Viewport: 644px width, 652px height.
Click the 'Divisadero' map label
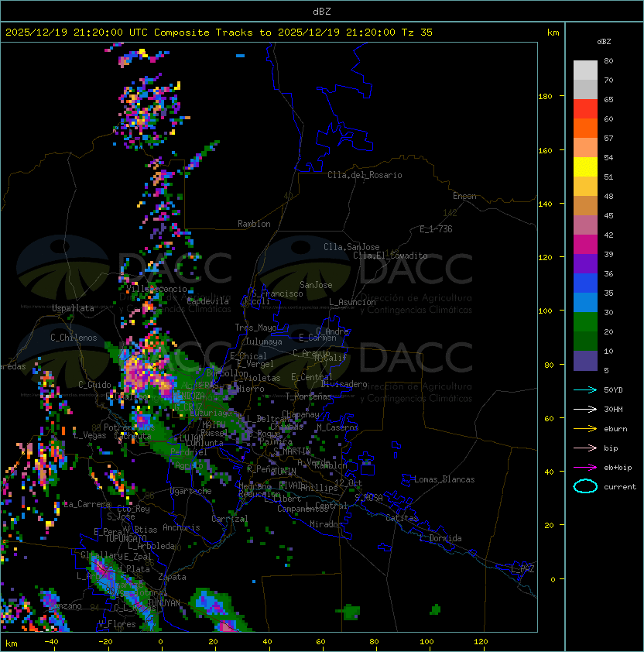[x=344, y=384]
